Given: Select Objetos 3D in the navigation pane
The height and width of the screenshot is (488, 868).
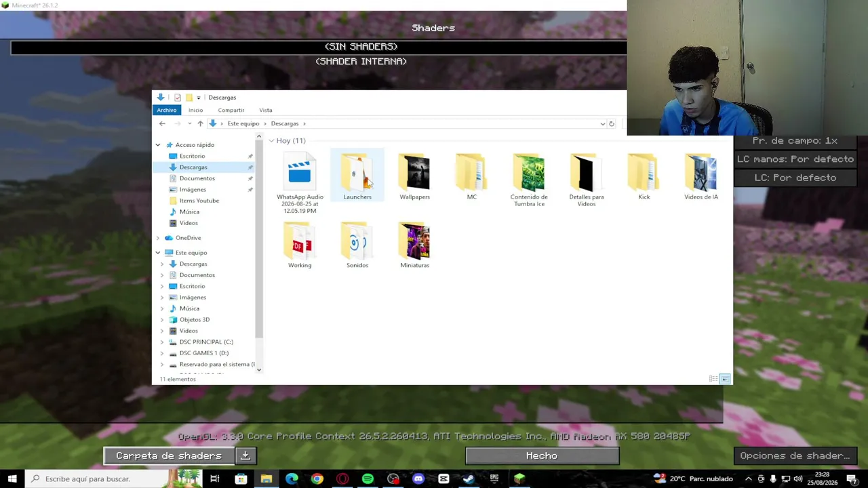Looking at the screenshot, I should 195,320.
